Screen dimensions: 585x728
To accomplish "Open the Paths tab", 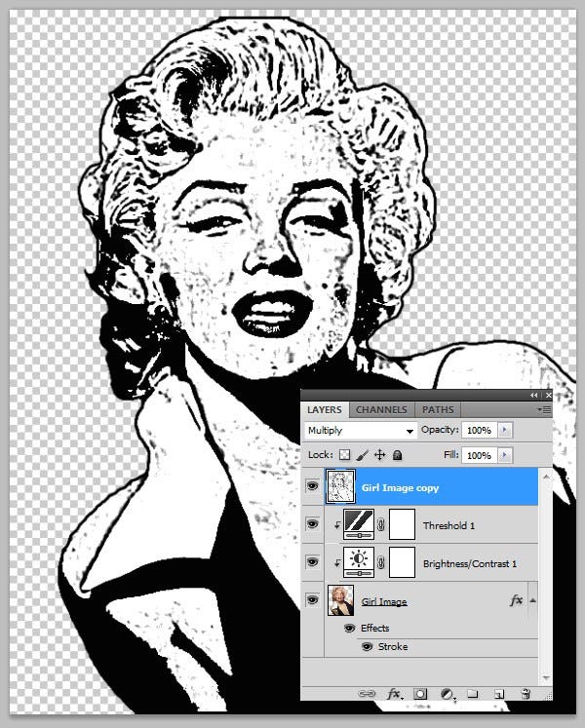I will point(438,410).
